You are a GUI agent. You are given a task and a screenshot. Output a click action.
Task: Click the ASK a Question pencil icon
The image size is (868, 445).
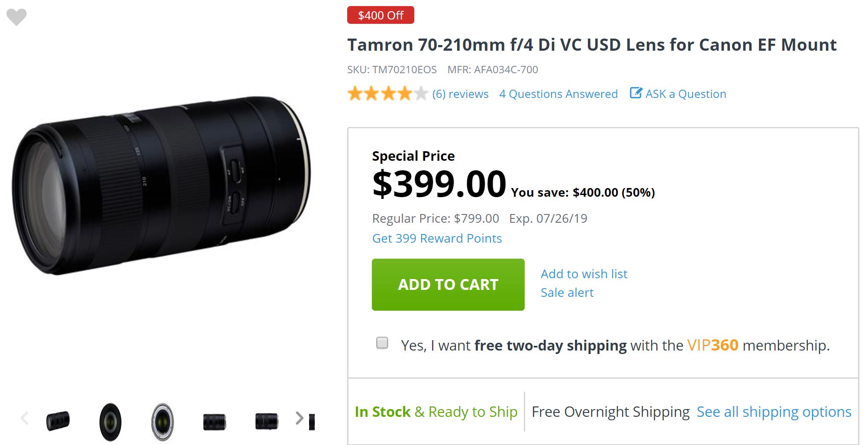(x=636, y=93)
